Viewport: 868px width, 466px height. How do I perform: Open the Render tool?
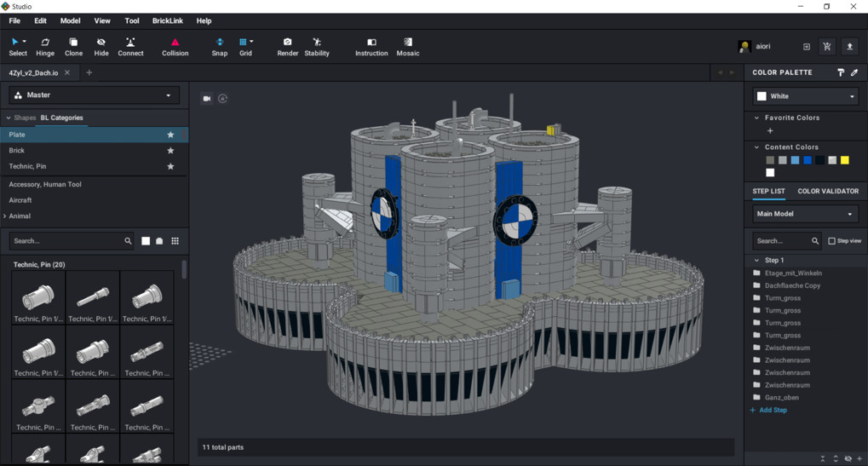287,46
